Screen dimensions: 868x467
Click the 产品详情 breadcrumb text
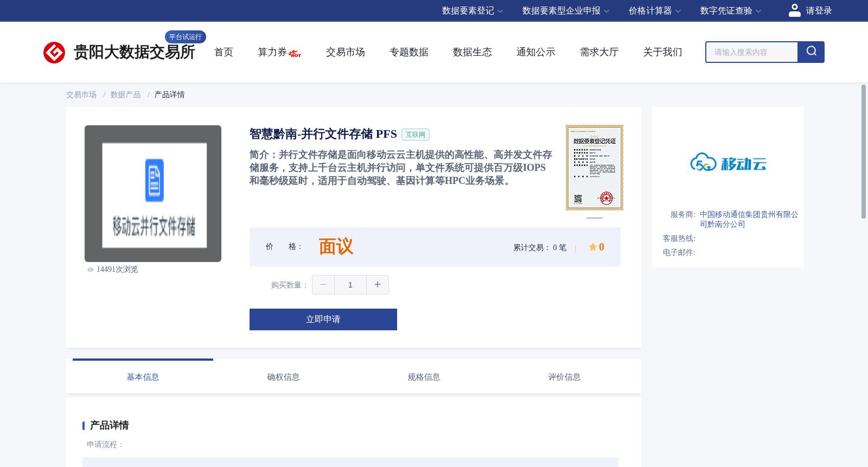170,95
